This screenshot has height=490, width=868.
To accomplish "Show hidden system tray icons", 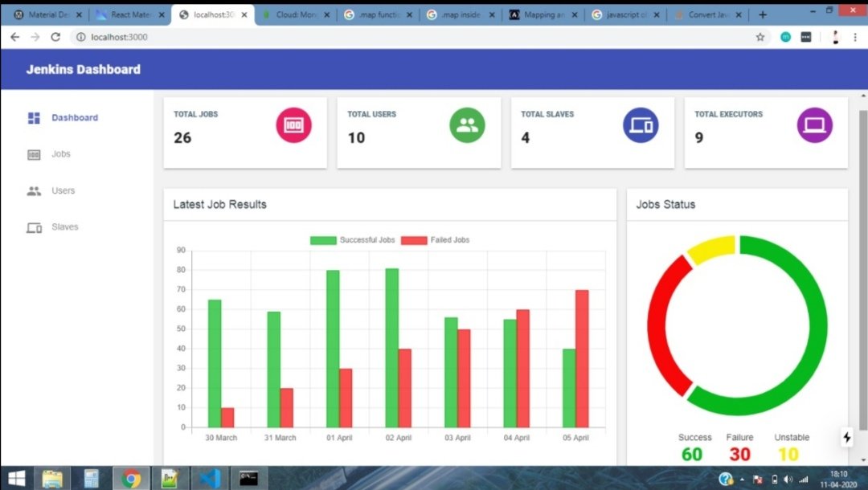I will click(743, 480).
